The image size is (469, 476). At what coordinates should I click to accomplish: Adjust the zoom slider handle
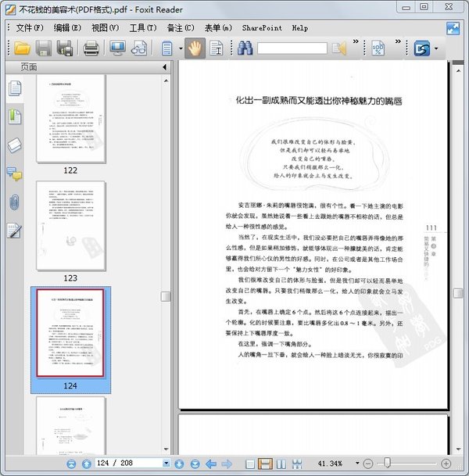pyautogui.click(x=387, y=463)
